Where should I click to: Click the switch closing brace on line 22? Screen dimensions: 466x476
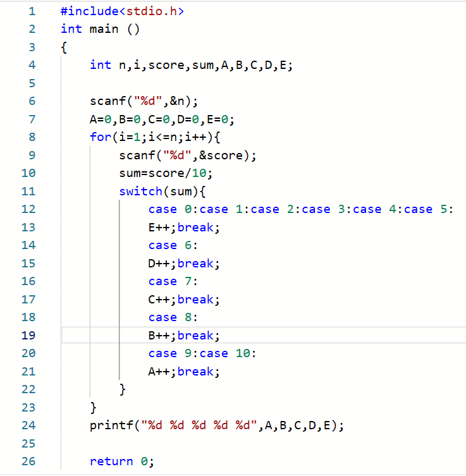[x=122, y=389]
